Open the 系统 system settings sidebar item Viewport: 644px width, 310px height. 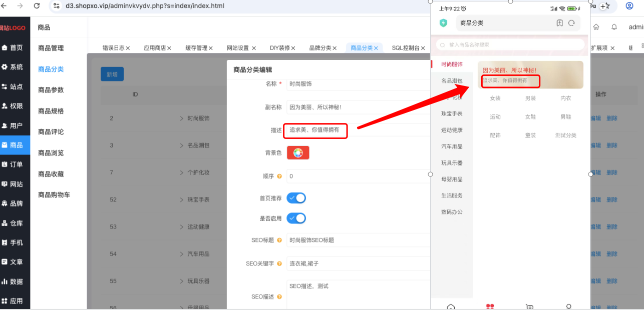12,67
